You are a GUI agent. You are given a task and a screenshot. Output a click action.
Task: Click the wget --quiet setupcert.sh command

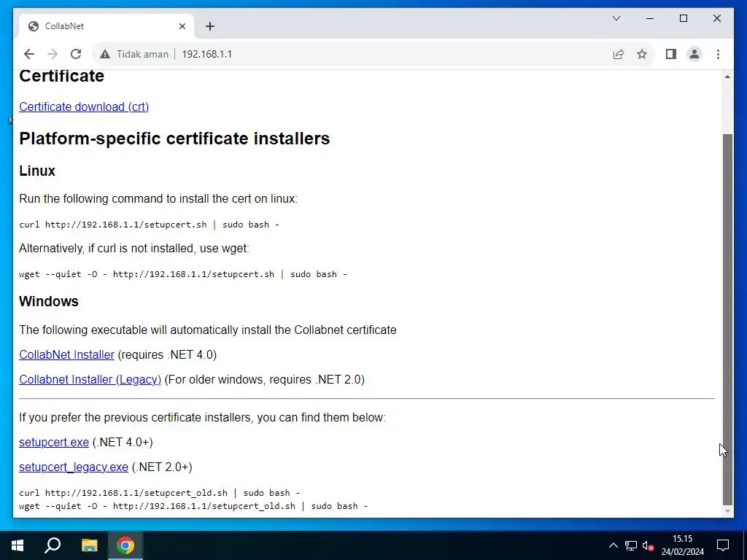coord(183,274)
